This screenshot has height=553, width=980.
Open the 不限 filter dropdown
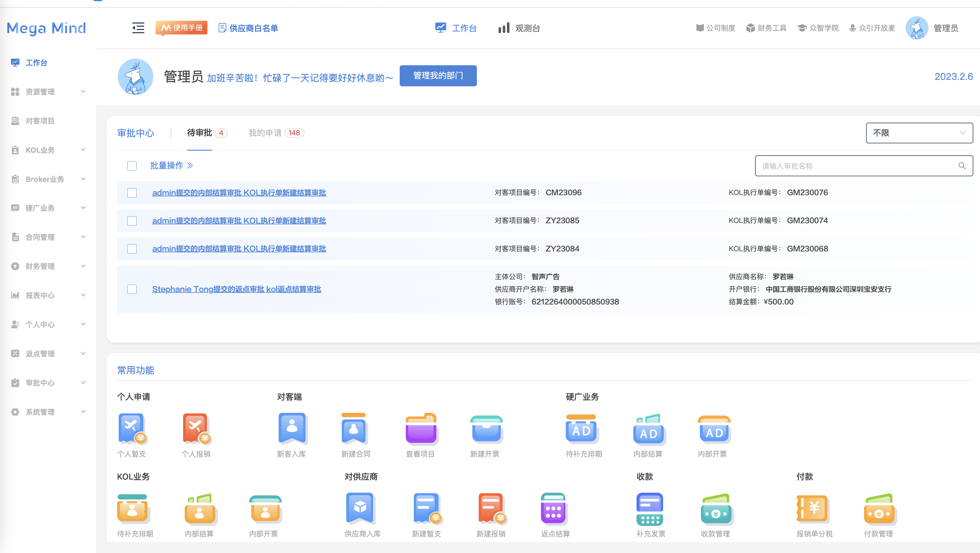click(x=919, y=133)
